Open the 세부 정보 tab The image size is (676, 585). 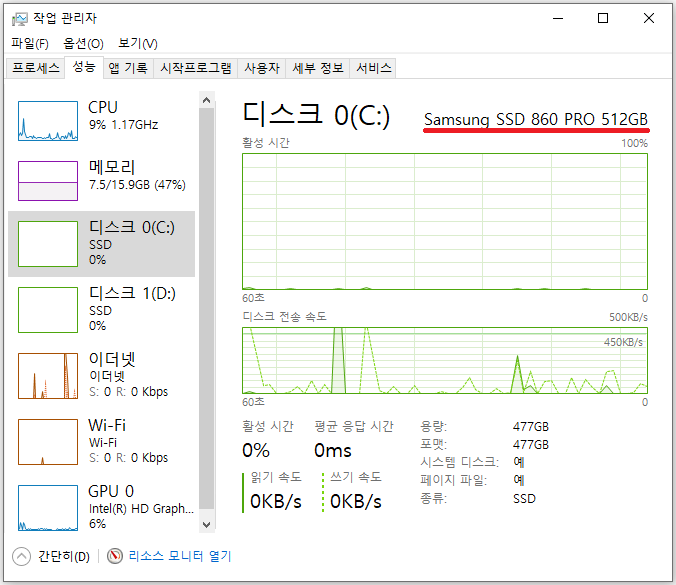[x=318, y=68]
